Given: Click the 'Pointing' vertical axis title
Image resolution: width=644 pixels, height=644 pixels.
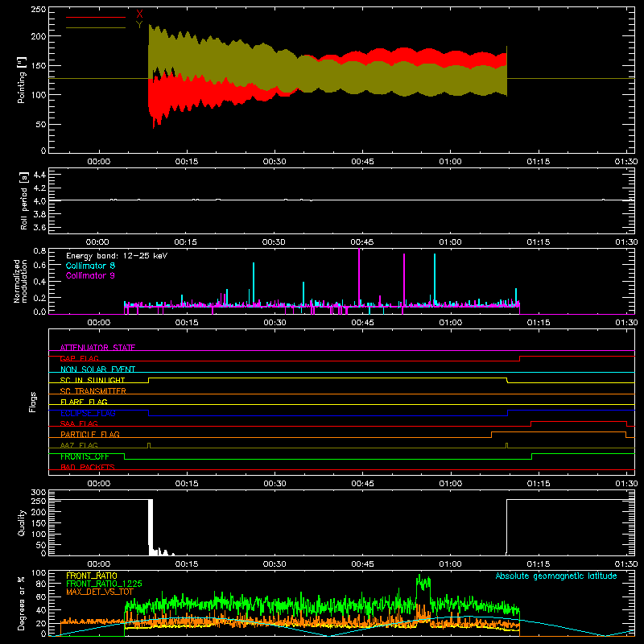Looking at the screenshot, I should click(x=22, y=80).
